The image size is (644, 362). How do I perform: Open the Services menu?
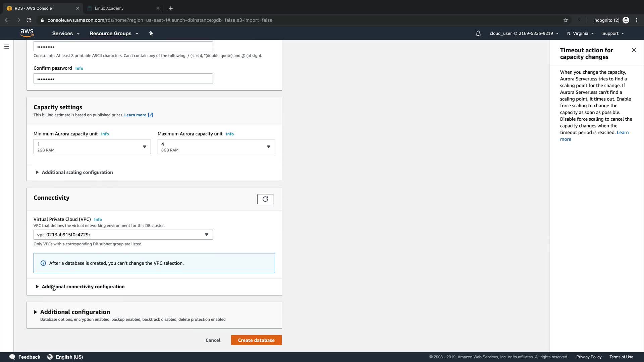tap(66, 34)
